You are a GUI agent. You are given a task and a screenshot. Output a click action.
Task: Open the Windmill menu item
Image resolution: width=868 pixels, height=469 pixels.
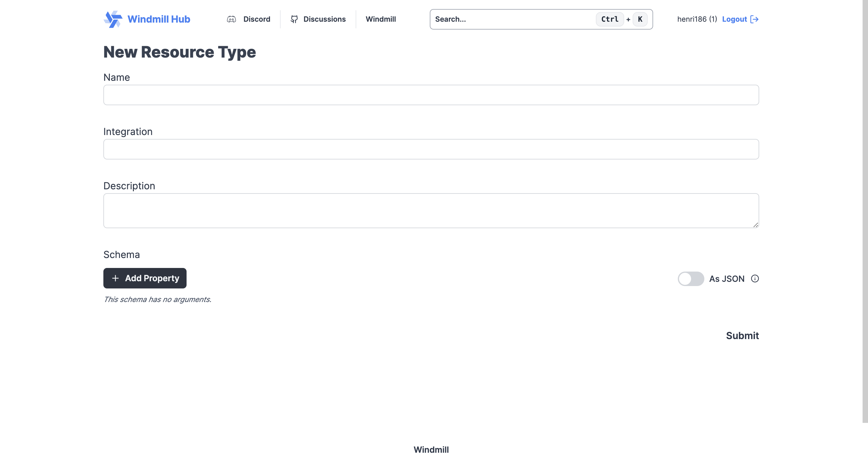tap(380, 19)
